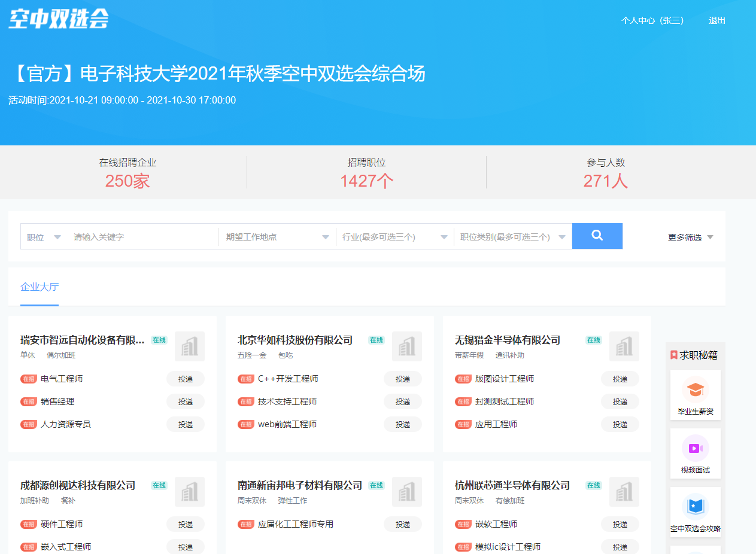Expand the 行业 selection dropdown
This screenshot has width=756, height=554.
[x=394, y=236]
